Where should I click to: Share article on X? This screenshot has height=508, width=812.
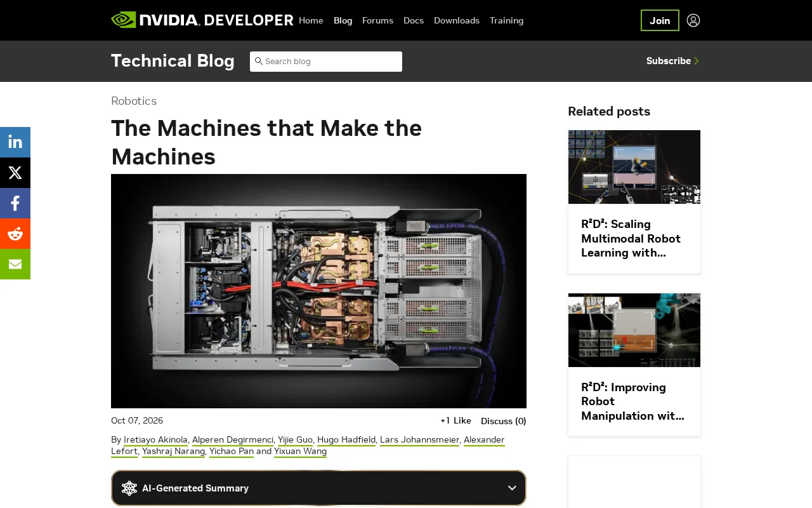[15, 173]
